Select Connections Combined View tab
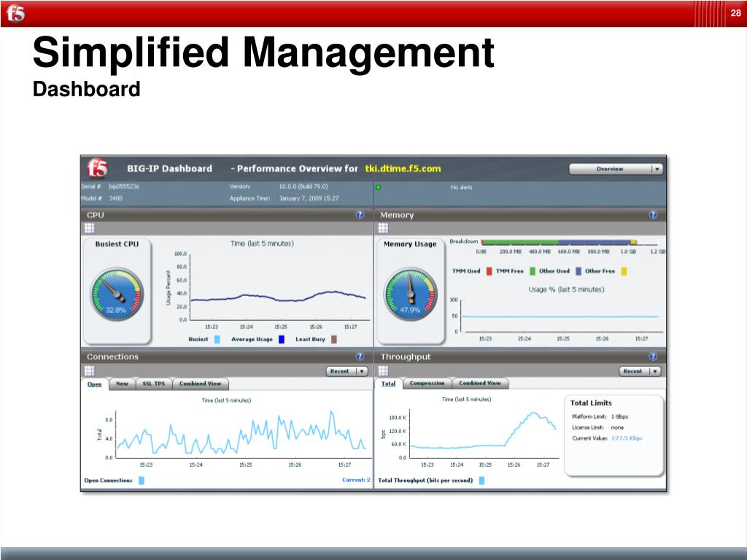 tap(200, 384)
